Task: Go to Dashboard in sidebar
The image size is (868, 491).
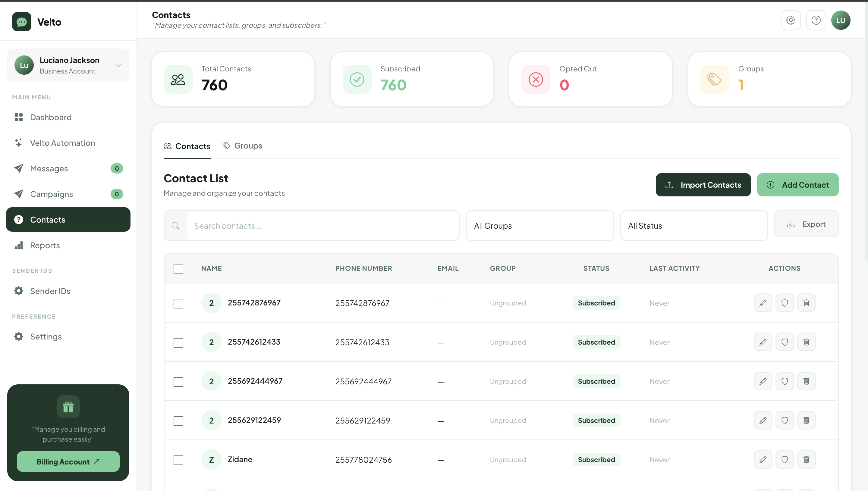Action: click(68, 117)
